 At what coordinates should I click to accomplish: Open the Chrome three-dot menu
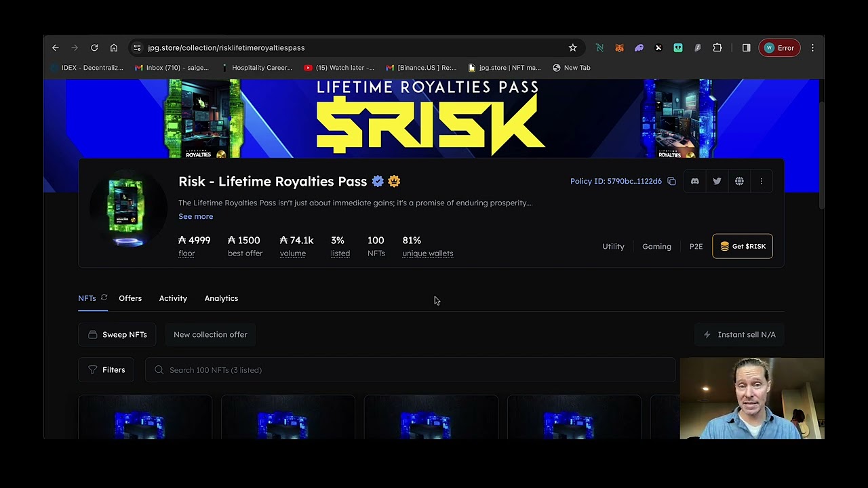point(812,47)
